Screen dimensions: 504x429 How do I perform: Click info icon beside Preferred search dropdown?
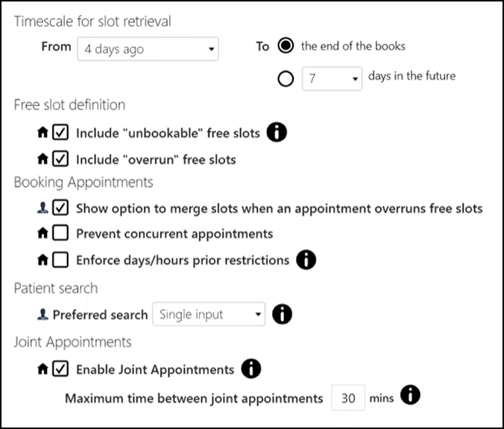pos(282,314)
